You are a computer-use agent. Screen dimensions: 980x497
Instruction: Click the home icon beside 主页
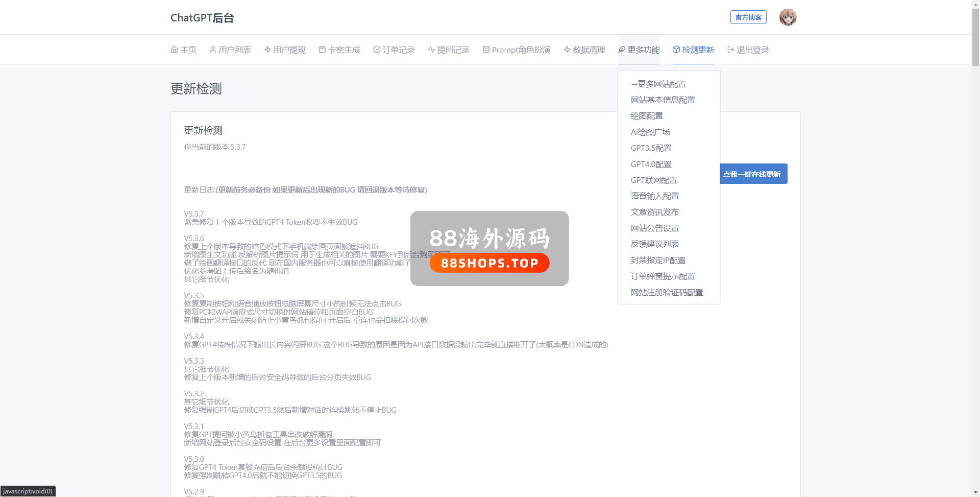pyautogui.click(x=174, y=50)
